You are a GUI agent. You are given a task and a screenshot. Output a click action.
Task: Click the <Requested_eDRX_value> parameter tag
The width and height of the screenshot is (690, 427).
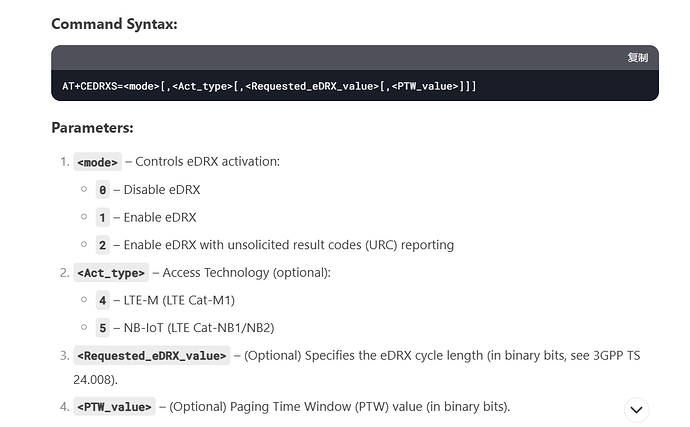point(152,355)
